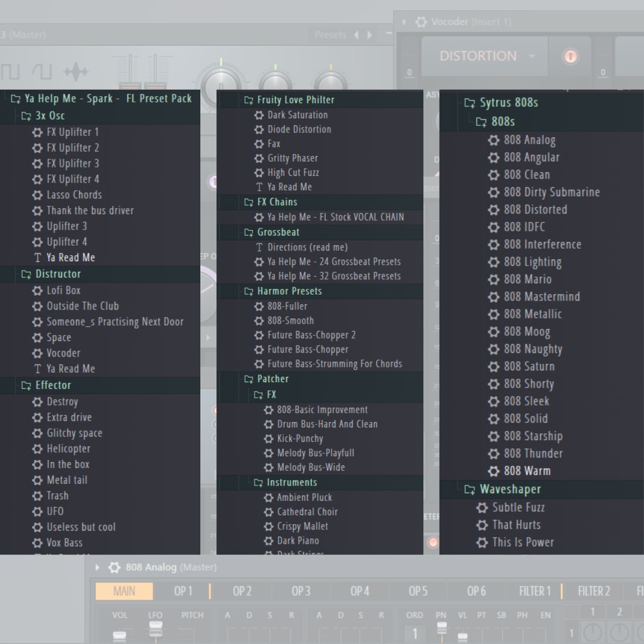The width and height of the screenshot is (644, 644).
Task: Click the gear icon next to 808 Analog (Master) title
Action: (114, 567)
